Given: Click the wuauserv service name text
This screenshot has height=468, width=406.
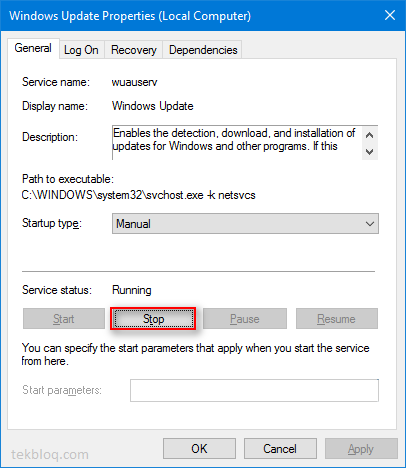Looking at the screenshot, I should click(x=135, y=82).
